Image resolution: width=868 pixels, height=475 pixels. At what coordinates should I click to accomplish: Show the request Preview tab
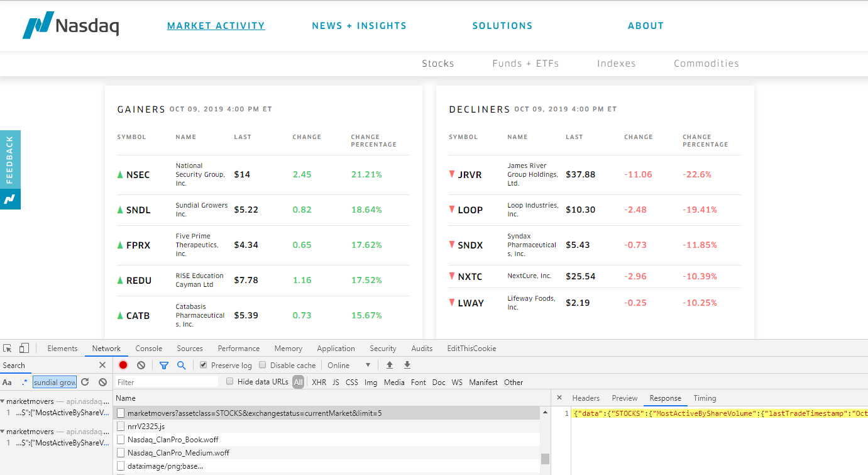(x=625, y=398)
